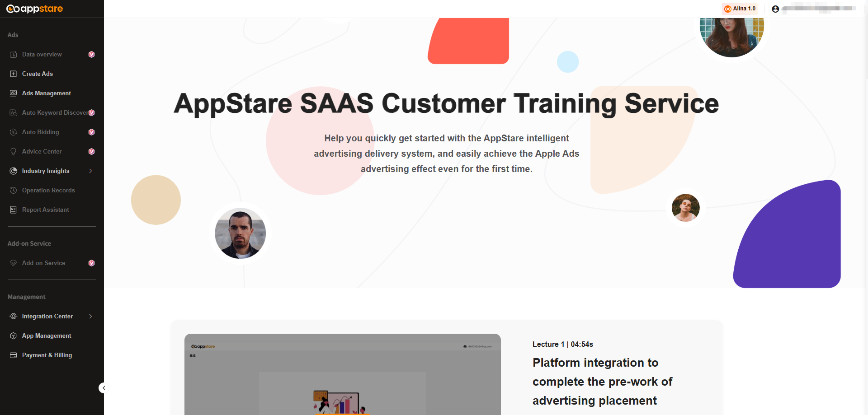Click the AppStare logo
This screenshot has height=415, width=868.
tap(35, 9)
